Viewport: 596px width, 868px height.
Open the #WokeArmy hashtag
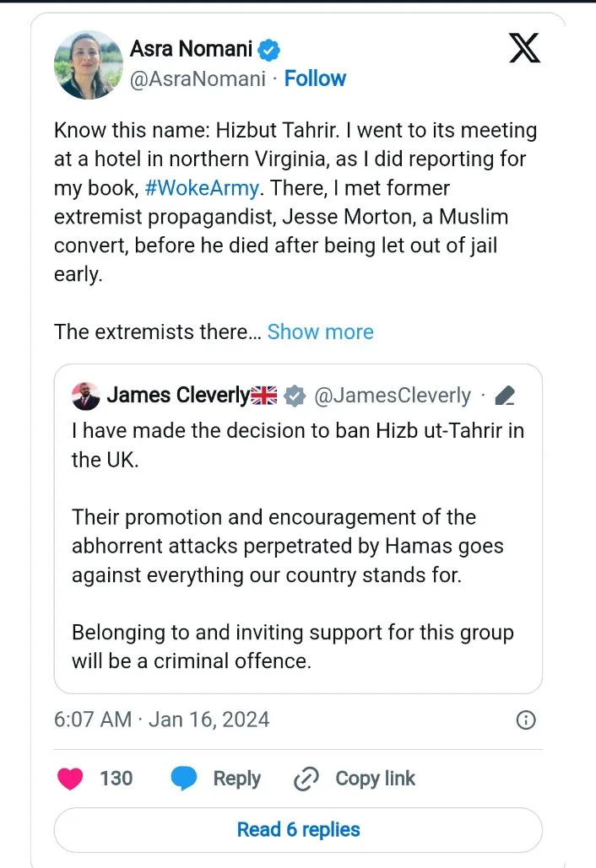(x=202, y=187)
